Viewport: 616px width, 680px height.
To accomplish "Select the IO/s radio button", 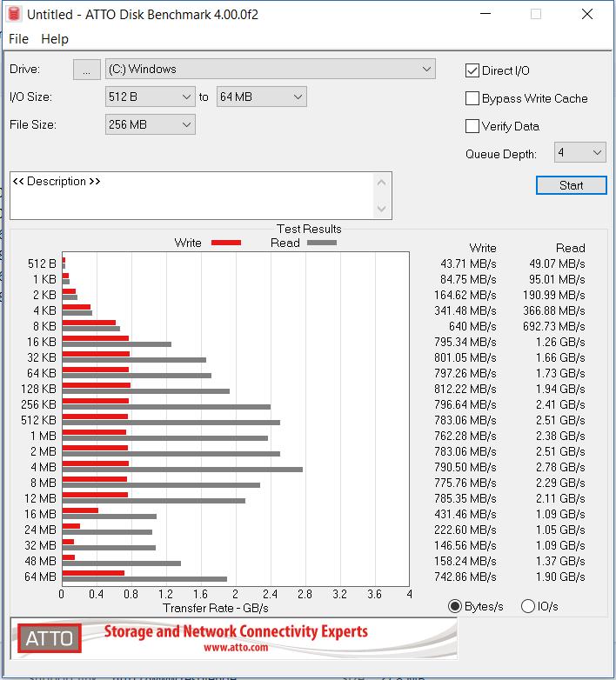I will coord(528,606).
